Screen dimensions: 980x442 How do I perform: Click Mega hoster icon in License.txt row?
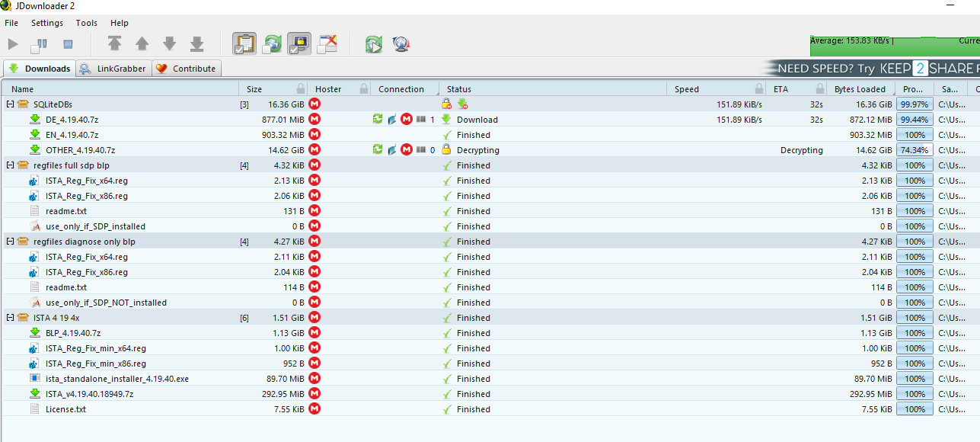coord(314,409)
